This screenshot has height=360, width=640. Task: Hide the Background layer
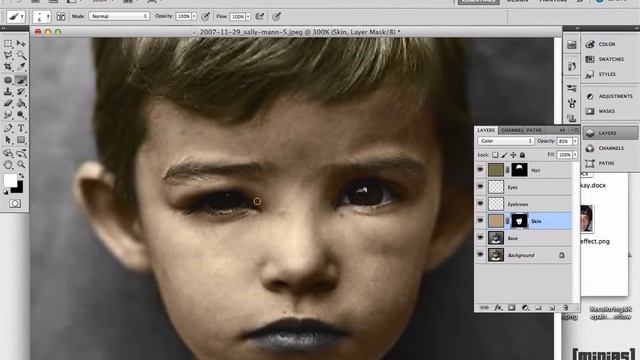[x=480, y=255]
